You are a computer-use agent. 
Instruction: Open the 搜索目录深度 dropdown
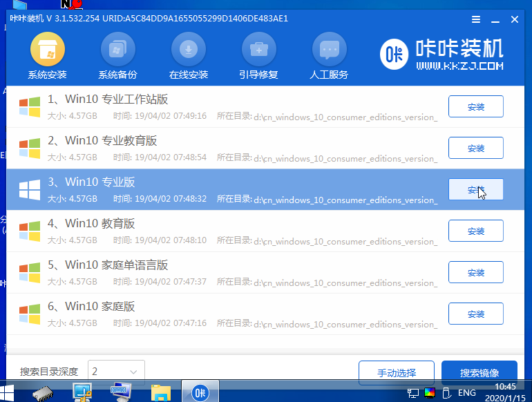(116, 372)
